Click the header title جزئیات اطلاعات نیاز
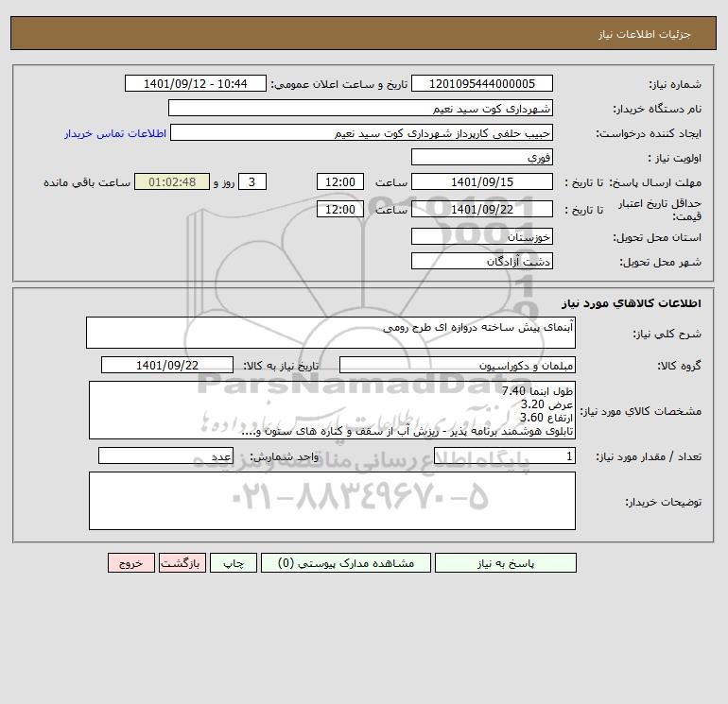Screen dimensions: 728x704 [x=645, y=34]
